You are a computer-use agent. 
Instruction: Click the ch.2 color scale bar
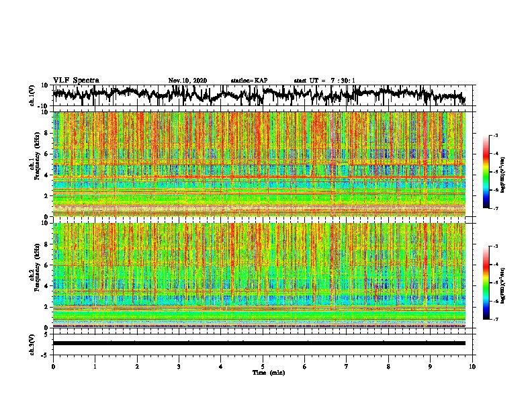486,283
